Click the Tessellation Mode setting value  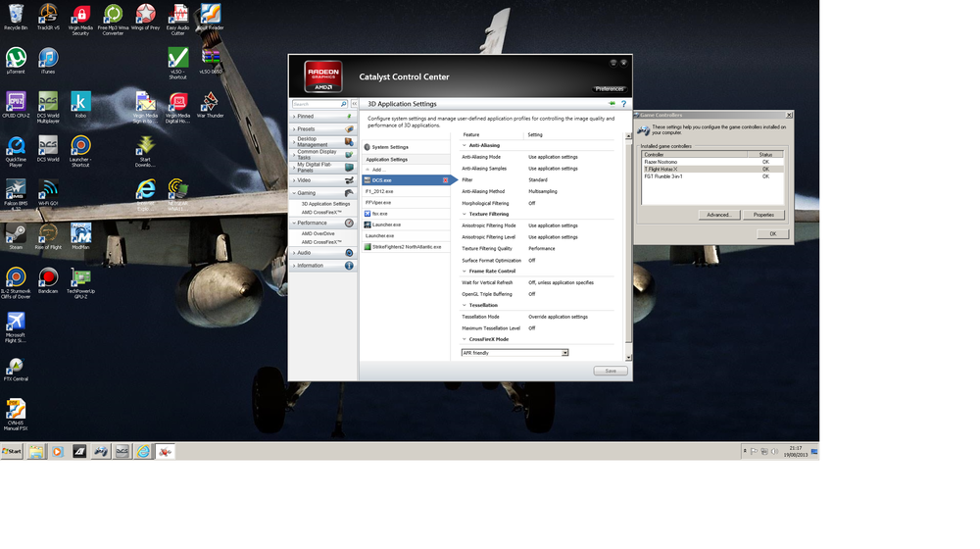(x=559, y=317)
